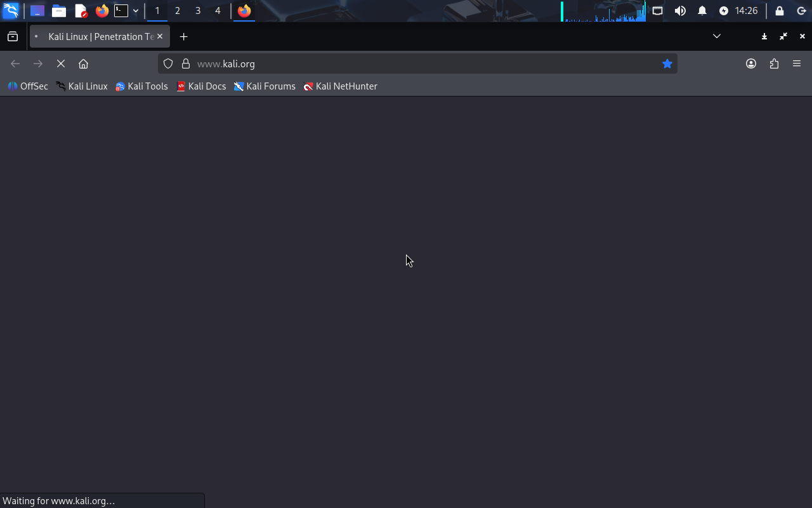This screenshot has height=508, width=812.
Task: Go to Firefox home page
Action: point(83,63)
